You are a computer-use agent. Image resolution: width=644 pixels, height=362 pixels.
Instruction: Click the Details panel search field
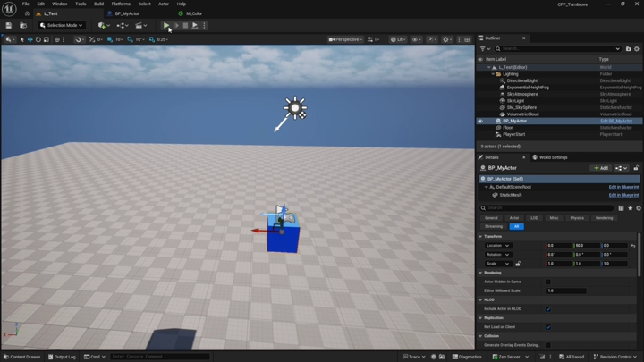pyautogui.click(x=547, y=208)
